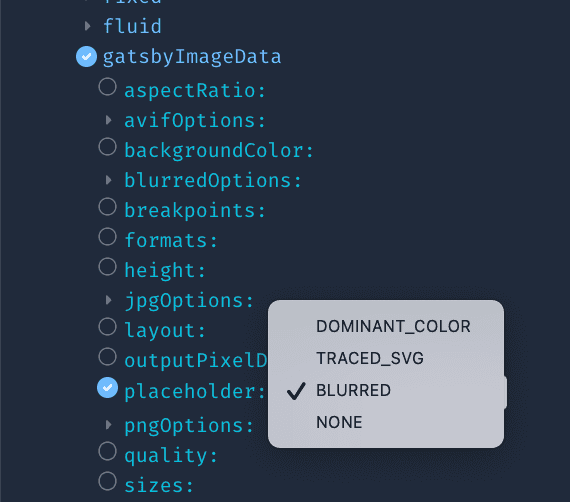This screenshot has height=502, width=570.
Task: Choose TRACED_SVG from the placeholder menu
Action: [386, 358]
